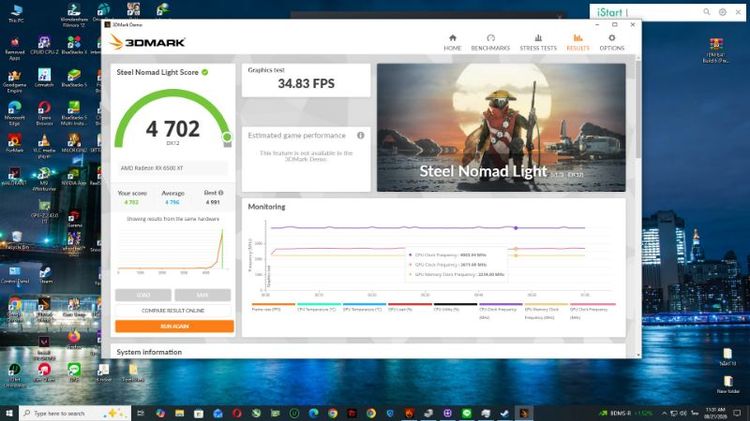Screen dimensions: 750x421
Task: Open the FurMark desktop shortcut
Action: tap(14, 143)
